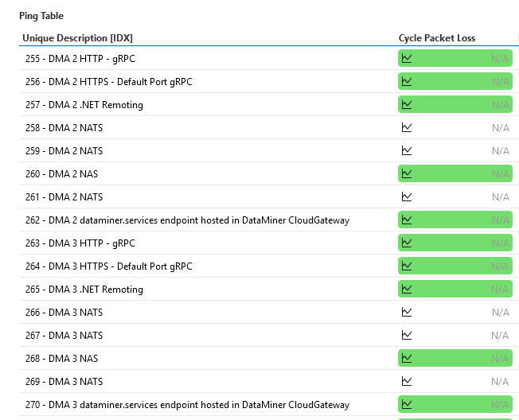The height and width of the screenshot is (420, 519).
Task: Select row 261 - DMA 2 NATS text
Action: click(64, 197)
